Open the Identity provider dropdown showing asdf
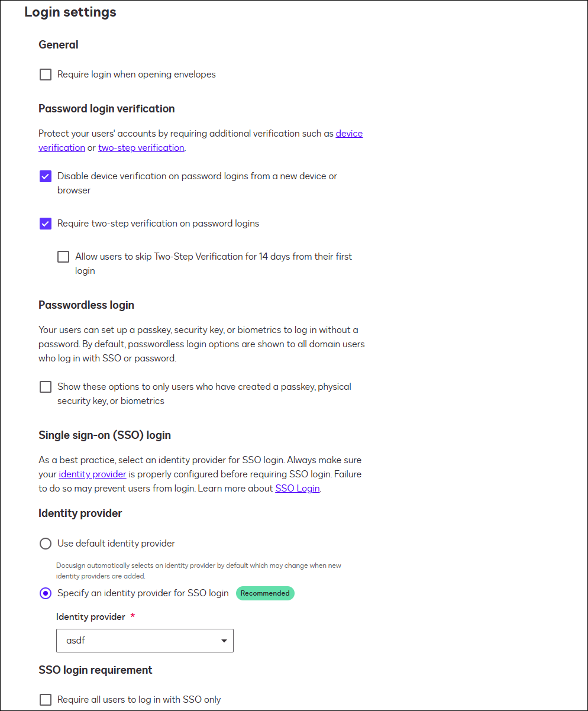Image resolution: width=588 pixels, height=711 pixels. pyautogui.click(x=145, y=641)
